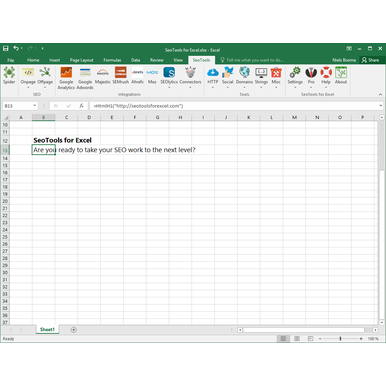Open SeoTools Help
The height and width of the screenshot is (386, 386).
(326, 77)
